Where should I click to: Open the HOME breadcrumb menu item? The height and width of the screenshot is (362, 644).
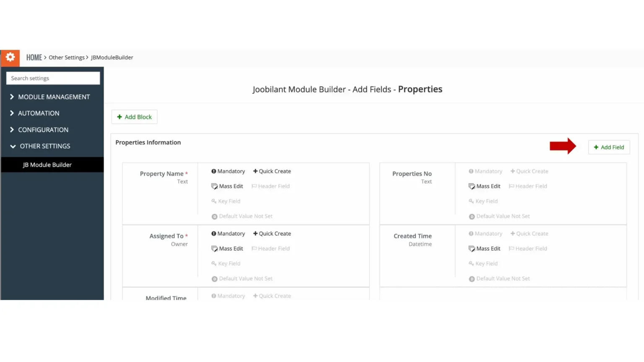34,57
